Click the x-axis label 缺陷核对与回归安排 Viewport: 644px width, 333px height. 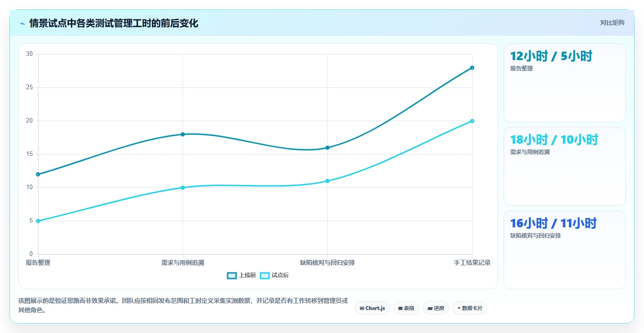pyautogui.click(x=328, y=263)
